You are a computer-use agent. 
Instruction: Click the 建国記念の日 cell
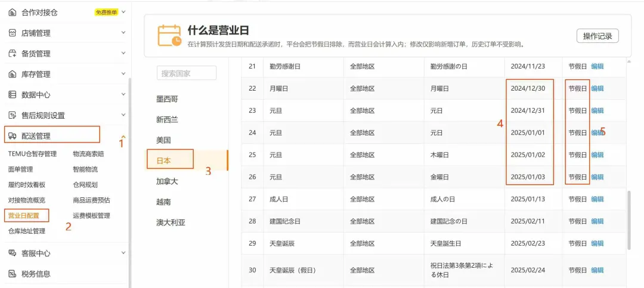(450, 221)
